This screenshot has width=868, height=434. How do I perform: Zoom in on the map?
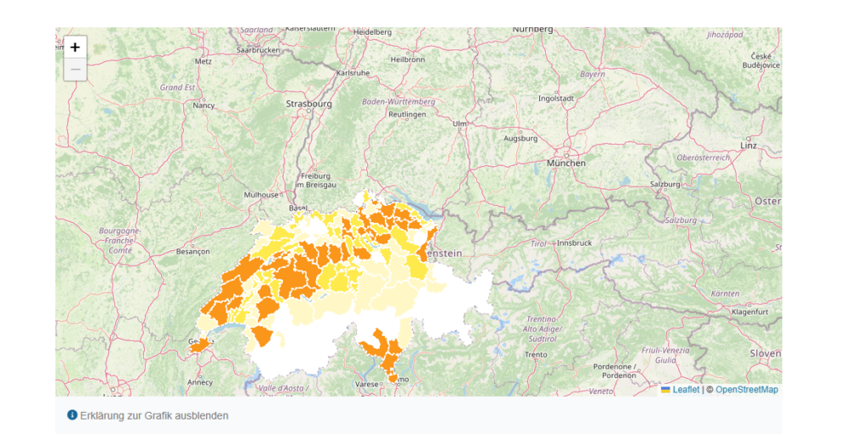[75, 47]
